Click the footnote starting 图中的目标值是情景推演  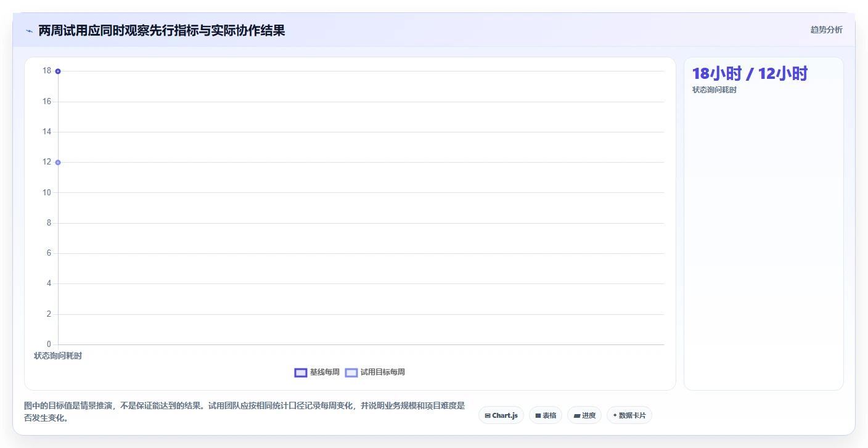pyautogui.click(x=245, y=412)
